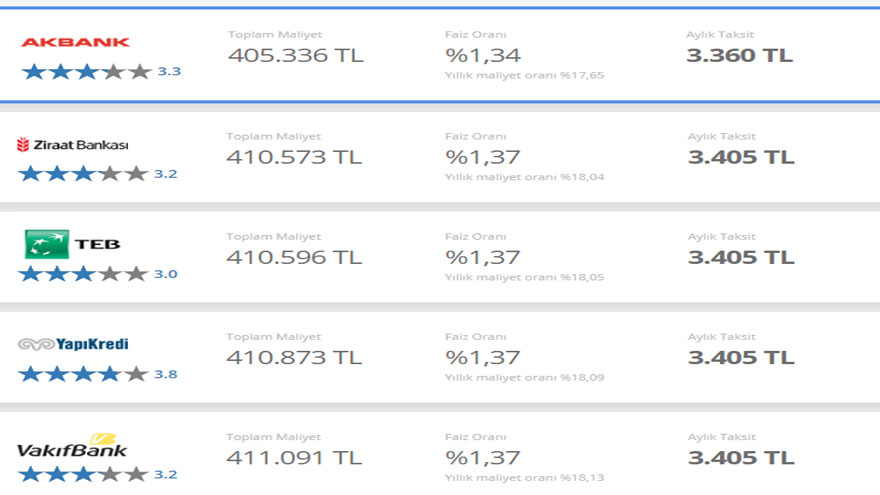Select TEB total cost 410.596 TL
Screen dimensions: 880x495
[x=294, y=258]
